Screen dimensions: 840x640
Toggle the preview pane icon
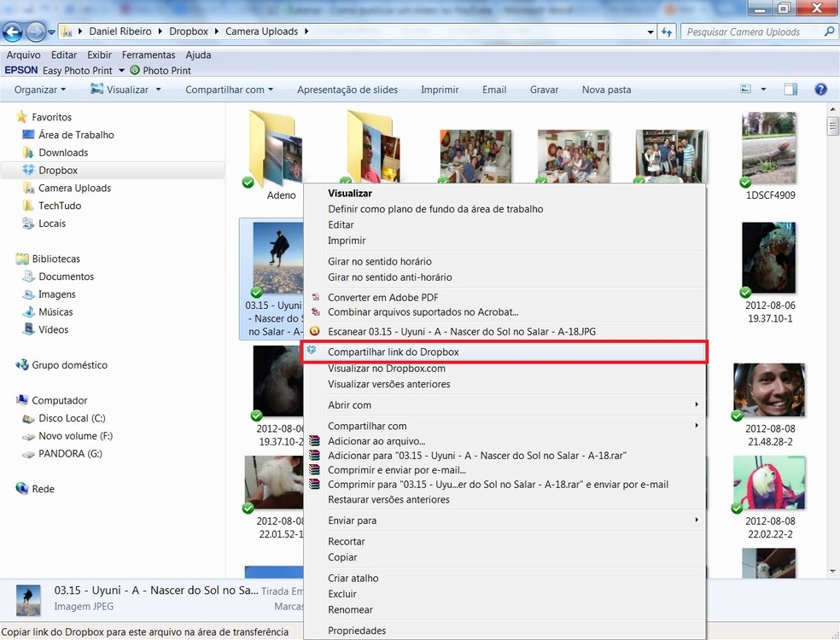pyautogui.click(x=790, y=90)
